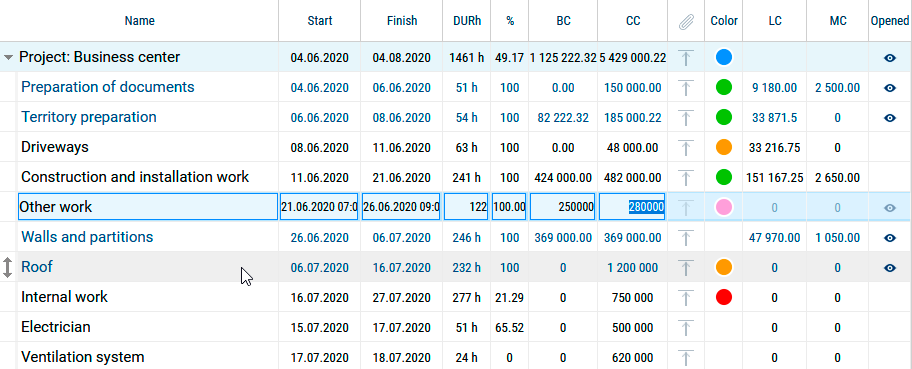Click the attachment paperclip column header
This screenshot has height=369, width=912.
(686, 22)
